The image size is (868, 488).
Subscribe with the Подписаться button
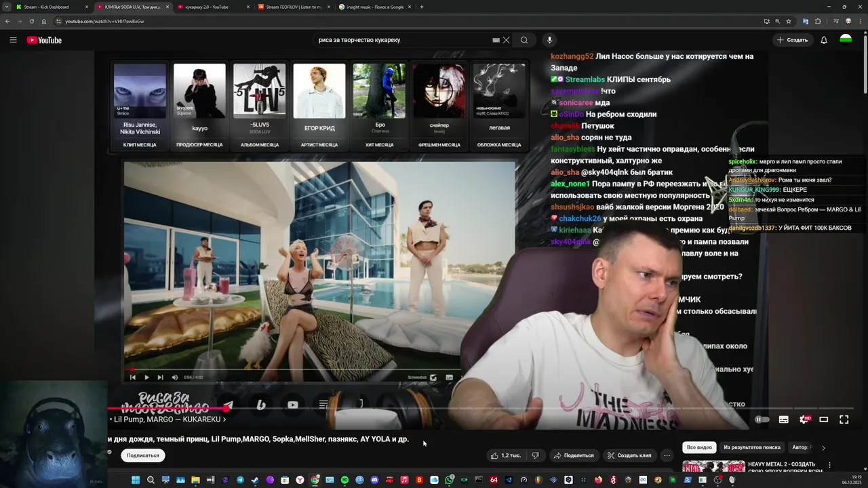coord(143,455)
